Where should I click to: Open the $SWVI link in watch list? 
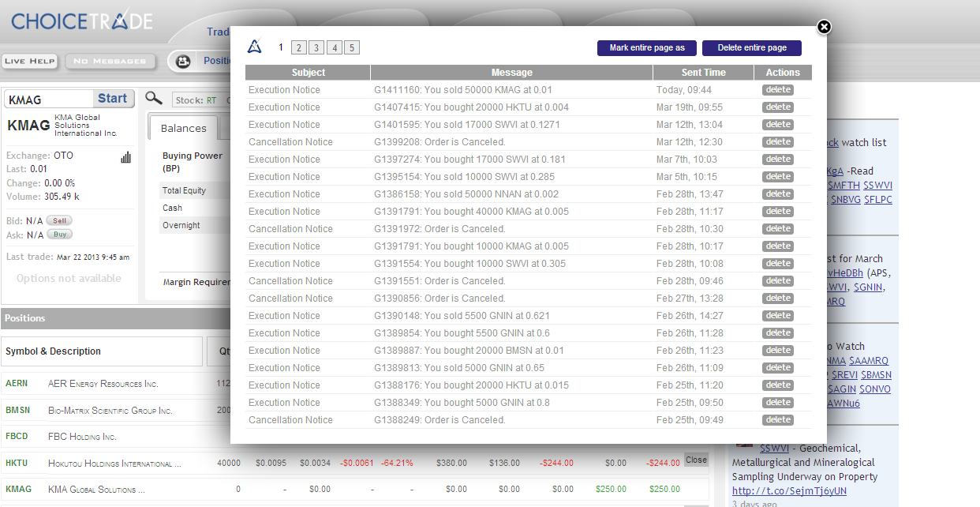click(x=878, y=186)
